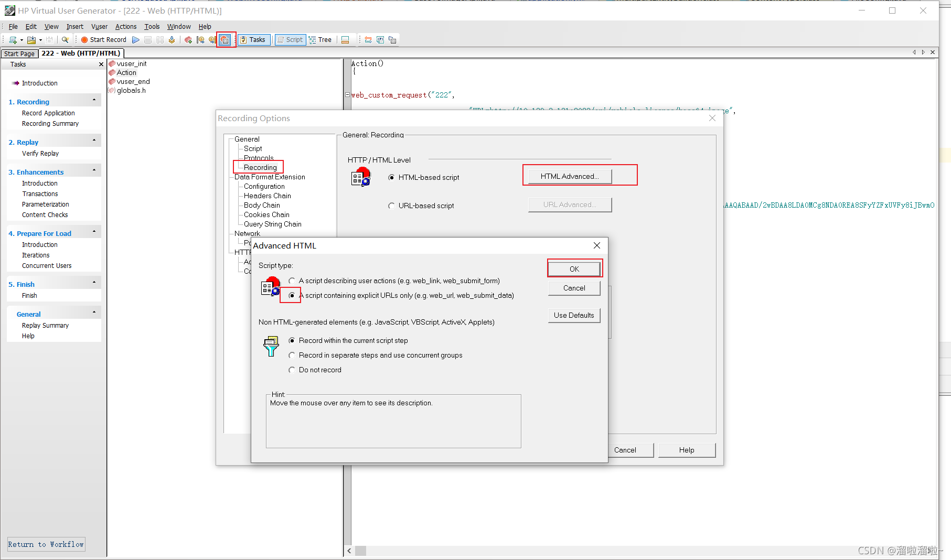Select Record in separate steps radio
951x560 pixels.
coord(292,356)
